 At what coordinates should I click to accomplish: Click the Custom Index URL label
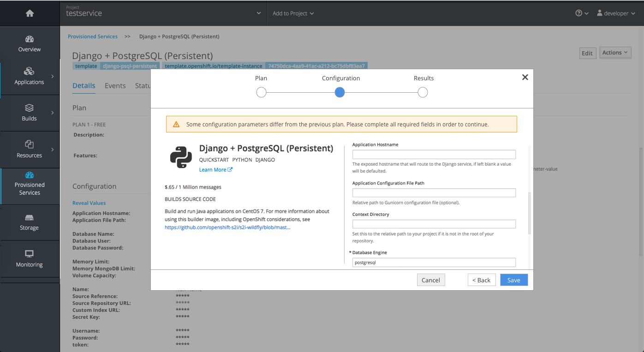tap(96, 310)
